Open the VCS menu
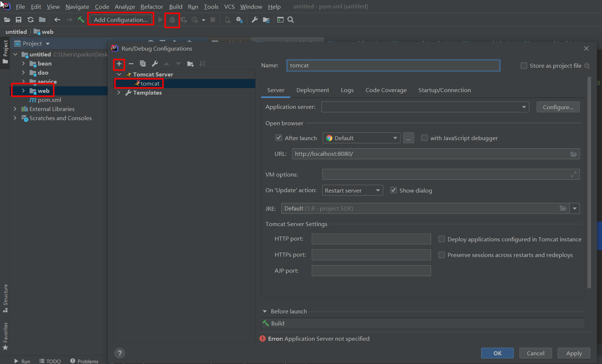 coord(229,7)
